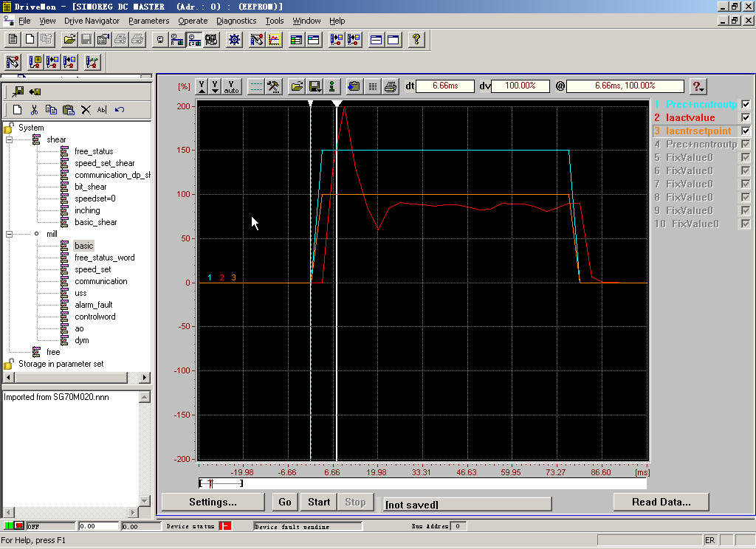Print the trace using printer icon

[391, 86]
